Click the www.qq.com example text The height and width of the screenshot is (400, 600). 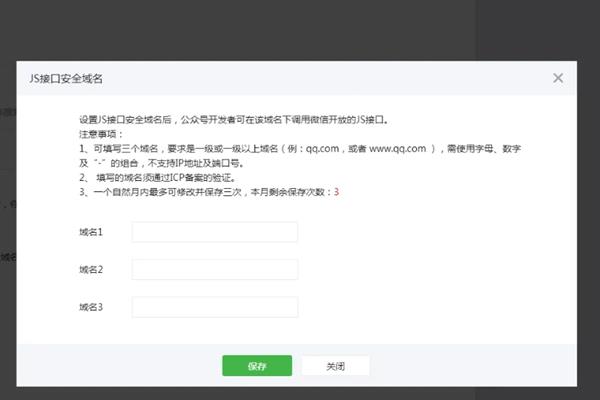tap(397, 149)
